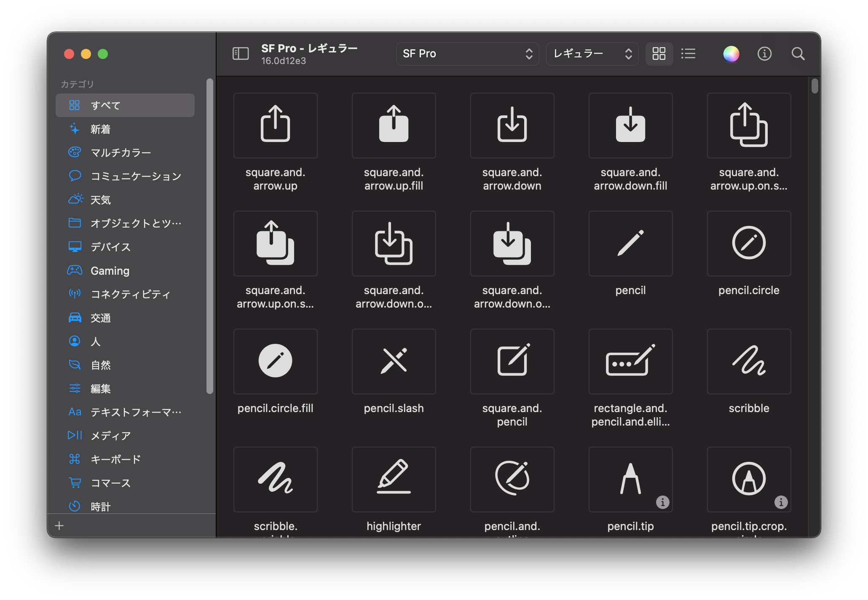Open the レギュラー weight dropdown
Viewport: 868px width, 600px height.
tap(592, 54)
